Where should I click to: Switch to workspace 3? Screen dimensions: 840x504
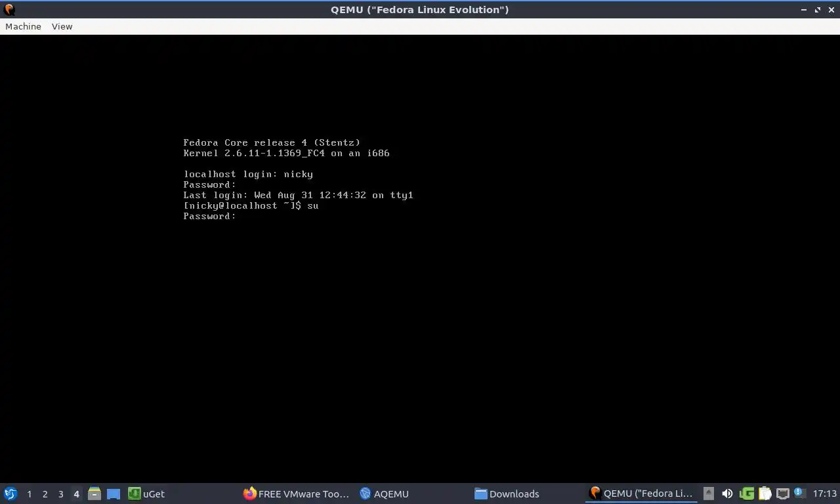pos(60,494)
